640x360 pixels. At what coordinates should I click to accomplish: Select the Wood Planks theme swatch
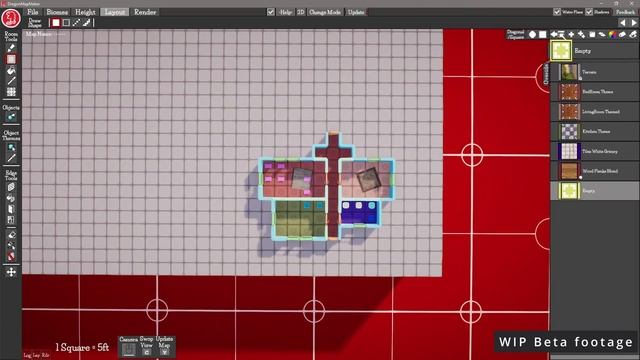[x=569, y=171]
